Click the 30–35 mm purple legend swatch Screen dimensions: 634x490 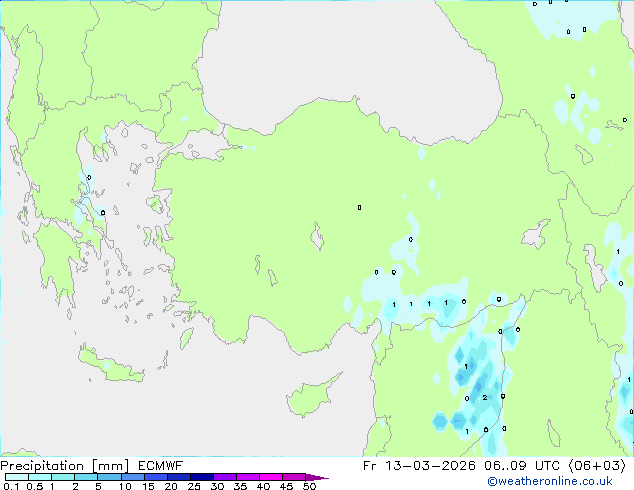tap(225, 477)
